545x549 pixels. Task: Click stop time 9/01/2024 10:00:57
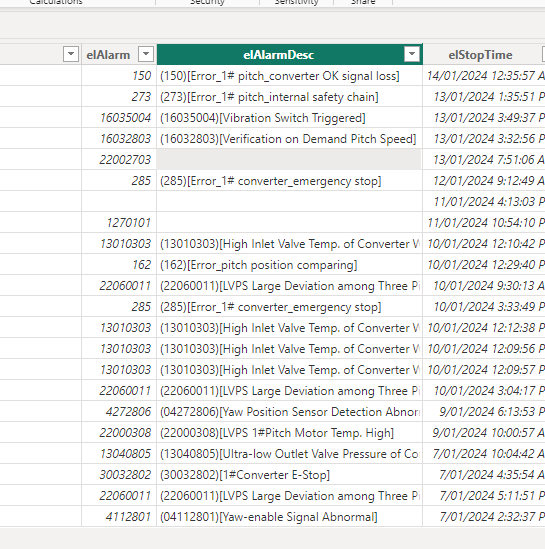tap(484, 433)
